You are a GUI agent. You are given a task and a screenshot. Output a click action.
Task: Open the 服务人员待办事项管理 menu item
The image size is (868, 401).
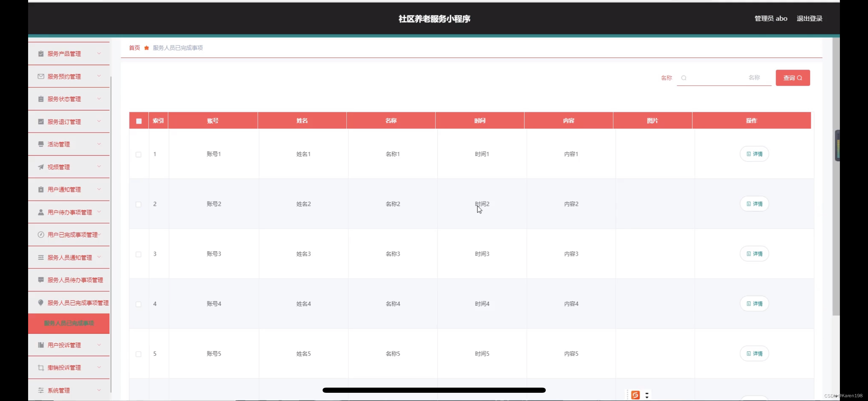[75, 280]
